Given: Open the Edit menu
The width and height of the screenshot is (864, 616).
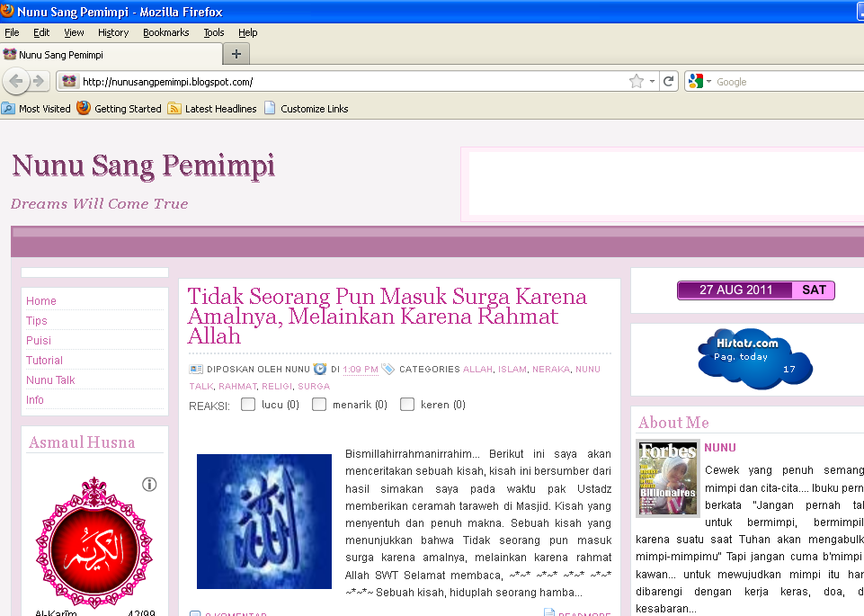Looking at the screenshot, I should tap(41, 32).
